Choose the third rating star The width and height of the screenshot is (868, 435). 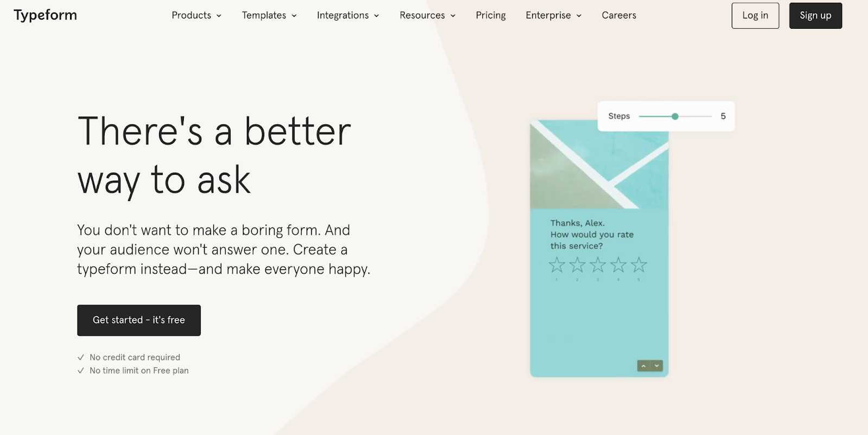(x=598, y=265)
